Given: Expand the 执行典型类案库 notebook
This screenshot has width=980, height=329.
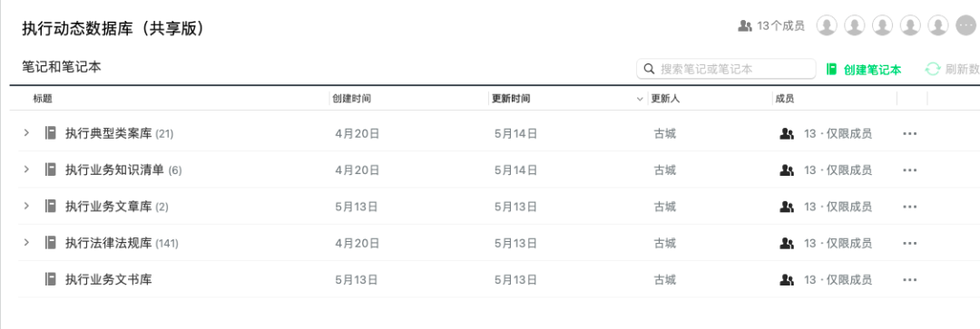Looking at the screenshot, I should coord(26,133).
